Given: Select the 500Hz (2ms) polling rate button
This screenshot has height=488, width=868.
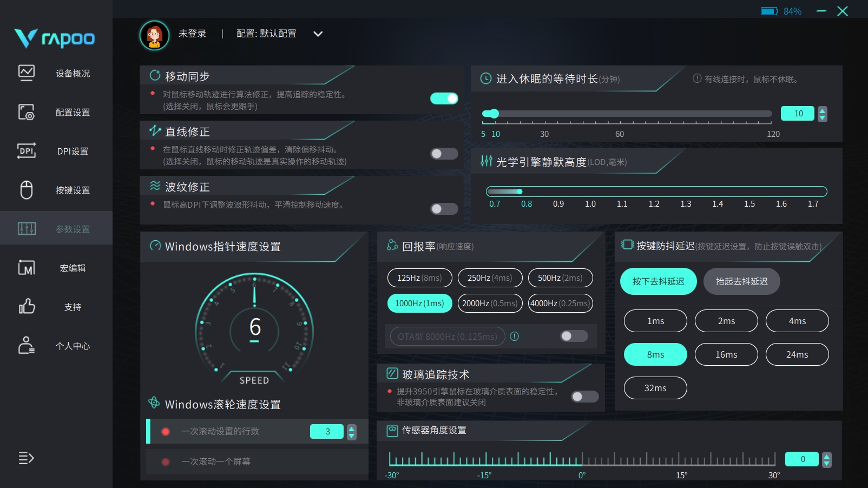Looking at the screenshot, I should (560, 278).
